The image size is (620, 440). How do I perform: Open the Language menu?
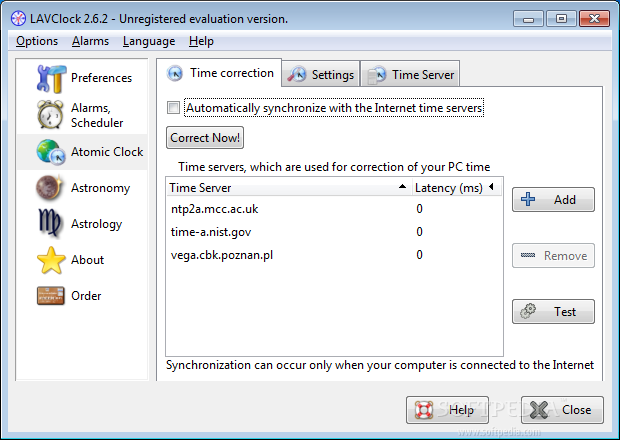coord(149,41)
